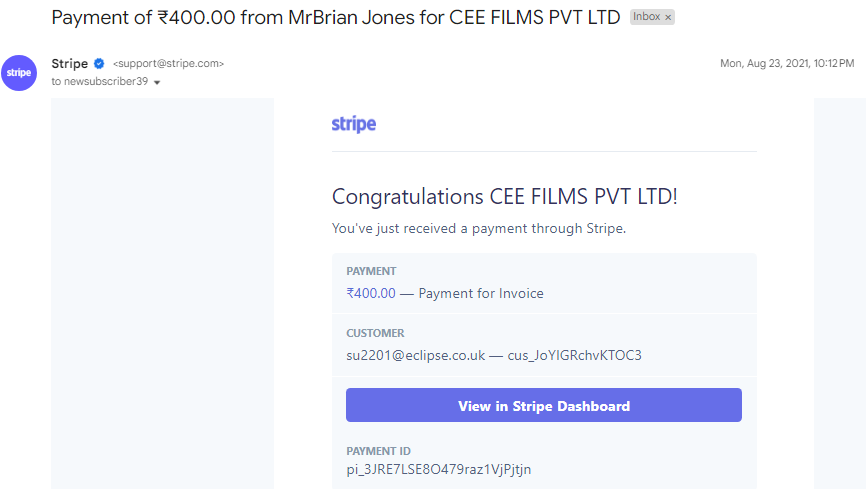Image resolution: width=866 pixels, height=489 pixels.
Task: Click the Inbox label tag
Action: coord(647,17)
